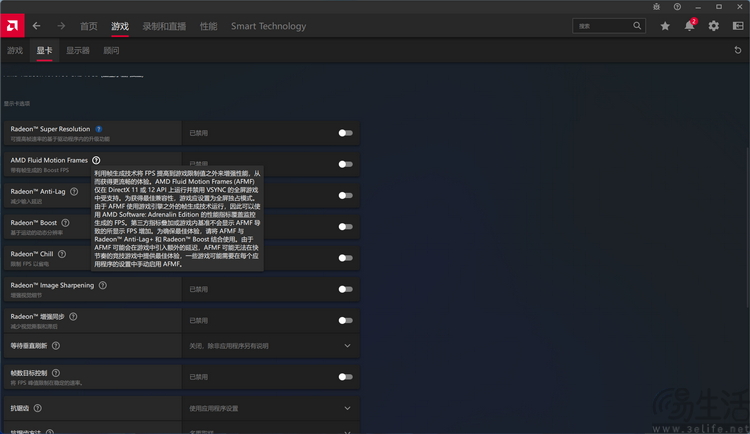Click AMD Fluid Motion Frames help icon
Screen dimensions: 750x434
pos(96,160)
